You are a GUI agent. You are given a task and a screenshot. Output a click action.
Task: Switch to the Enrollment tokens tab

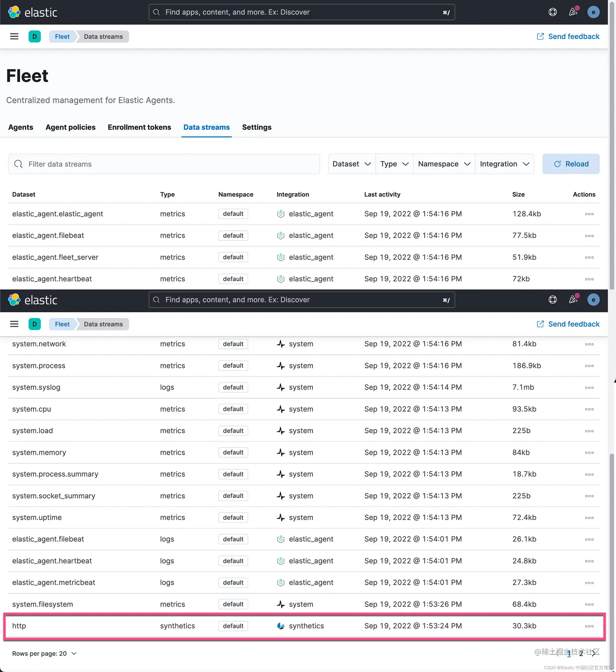(x=139, y=127)
